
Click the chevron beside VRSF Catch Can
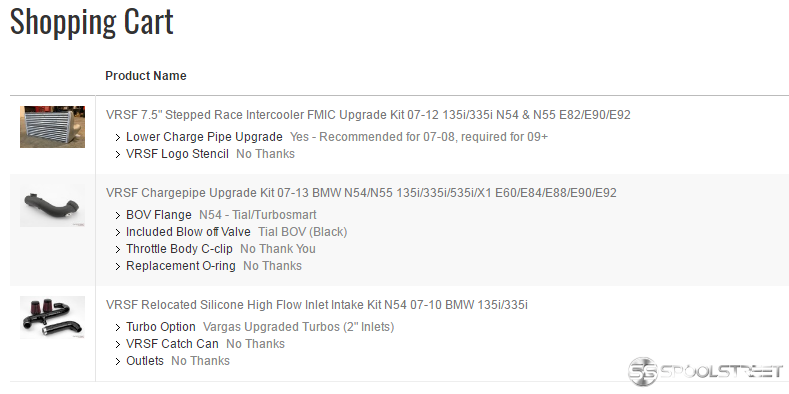(118, 345)
